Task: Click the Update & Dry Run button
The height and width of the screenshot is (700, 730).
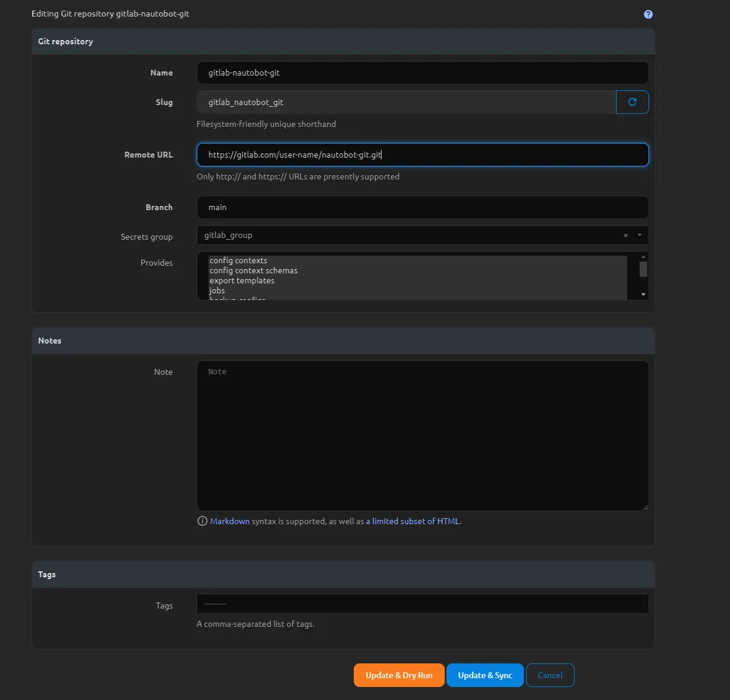Action: pos(399,675)
